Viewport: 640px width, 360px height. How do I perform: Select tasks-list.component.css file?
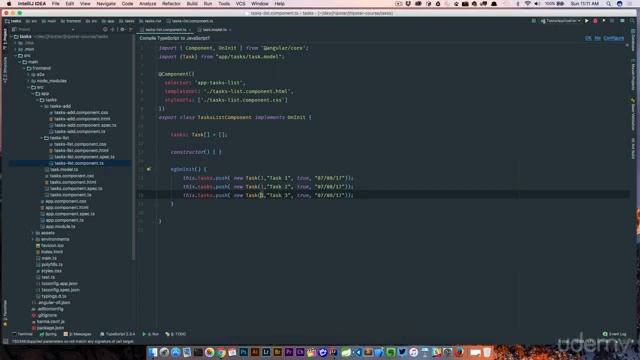(x=78, y=144)
